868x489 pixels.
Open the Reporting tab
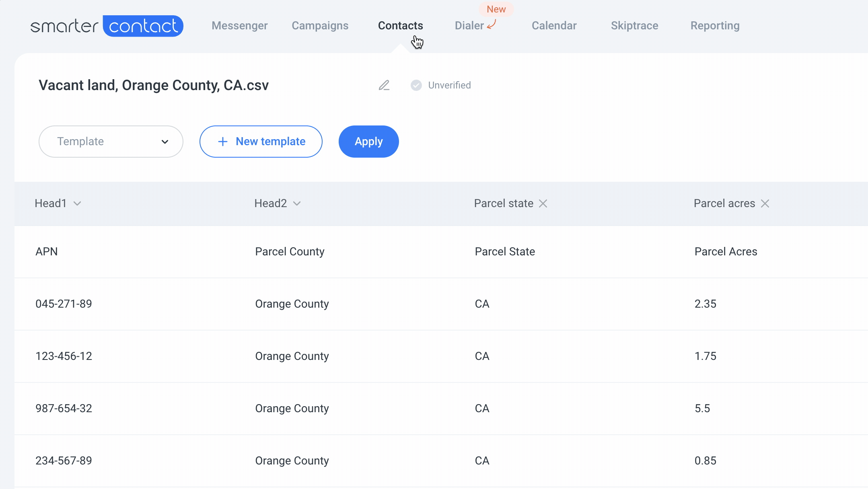tap(715, 26)
